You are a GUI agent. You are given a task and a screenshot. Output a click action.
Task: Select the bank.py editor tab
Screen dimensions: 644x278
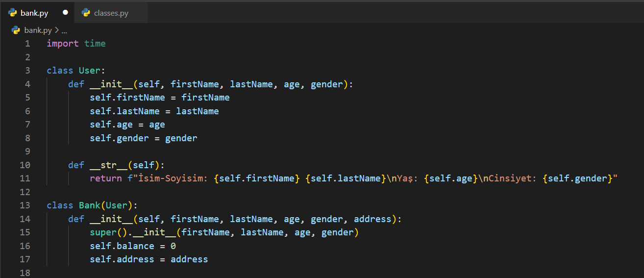tap(34, 13)
